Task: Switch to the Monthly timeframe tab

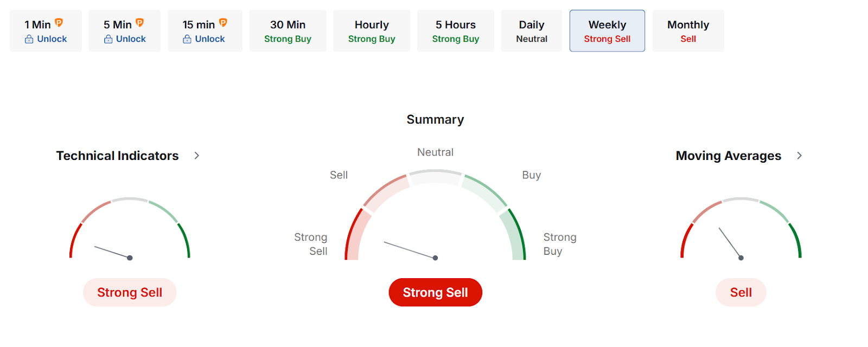Action: pos(688,31)
